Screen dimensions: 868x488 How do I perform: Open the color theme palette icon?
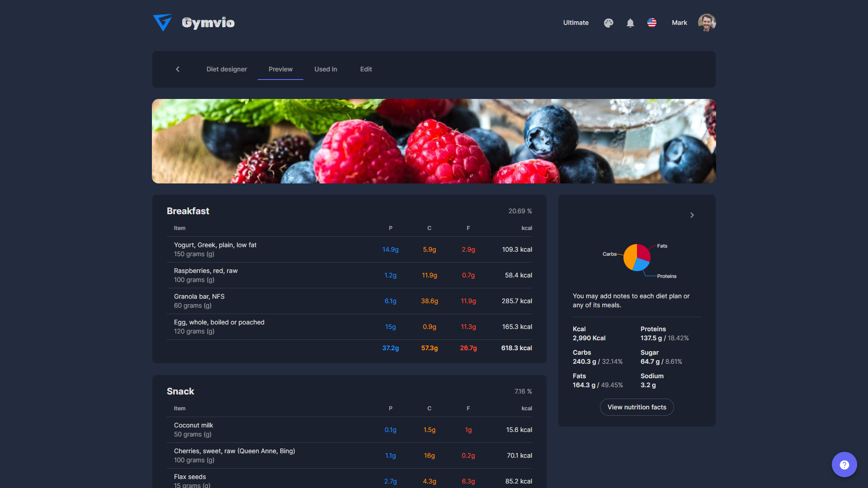point(609,23)
